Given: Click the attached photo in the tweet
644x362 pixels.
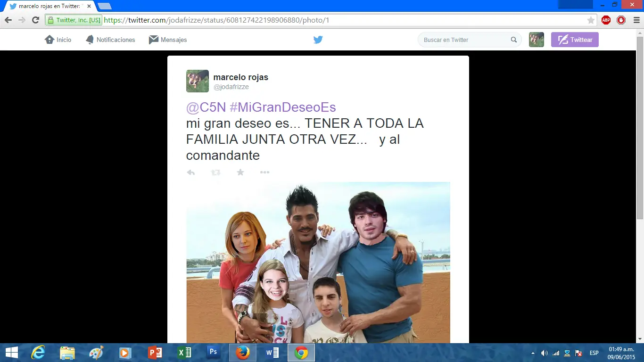Looking at the screenshot, I should coord(318,263).
